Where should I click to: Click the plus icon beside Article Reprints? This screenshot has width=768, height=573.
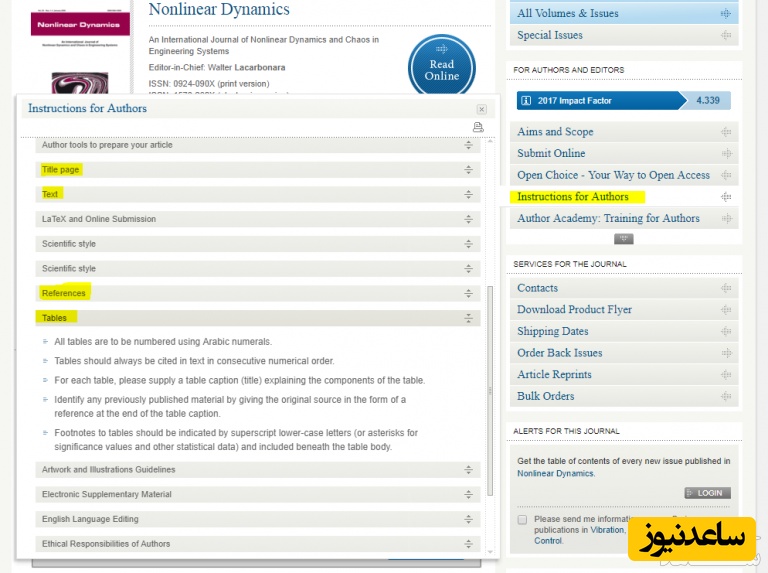(x=725, y=375)
